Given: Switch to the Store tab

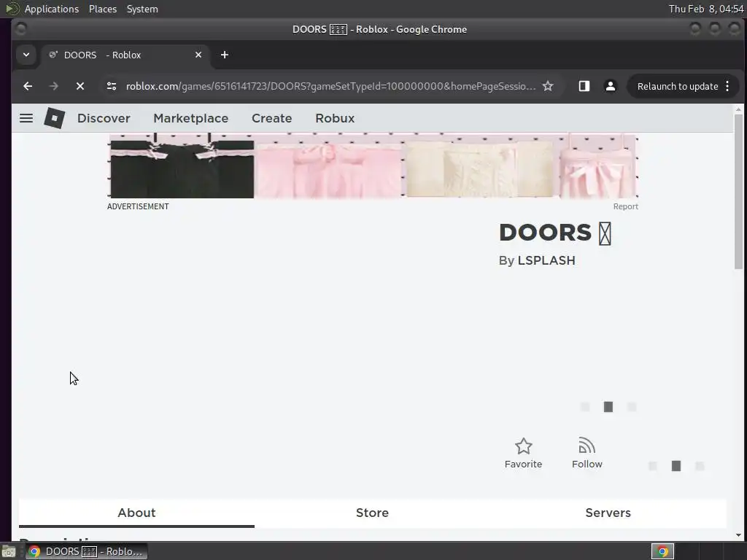Looking at the screenshot, I should (372, 513).
